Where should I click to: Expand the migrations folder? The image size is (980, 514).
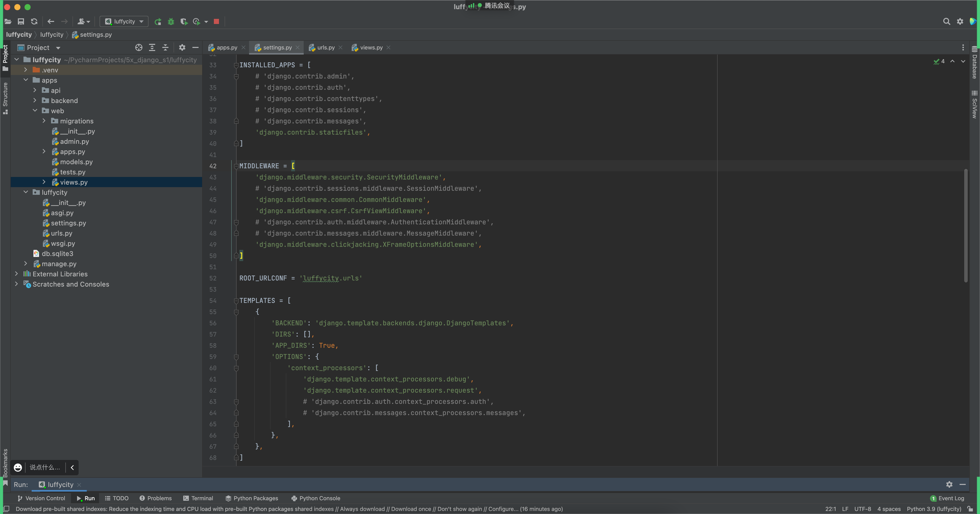coord(44,121)
